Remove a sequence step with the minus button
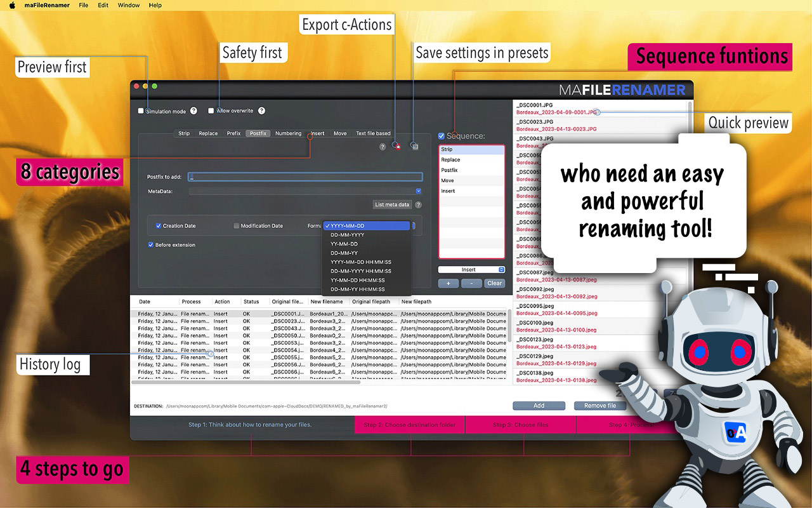812x508 pixels. [471, 283]
